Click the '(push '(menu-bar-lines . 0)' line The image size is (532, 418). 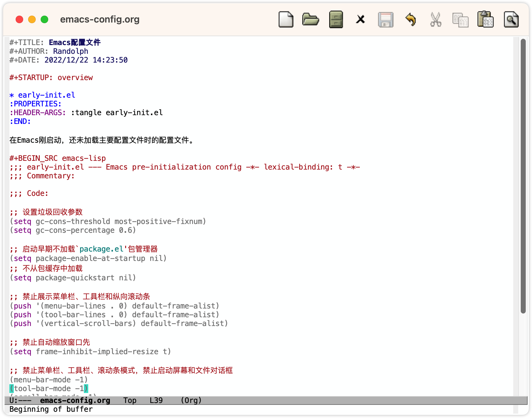[115, 306]
